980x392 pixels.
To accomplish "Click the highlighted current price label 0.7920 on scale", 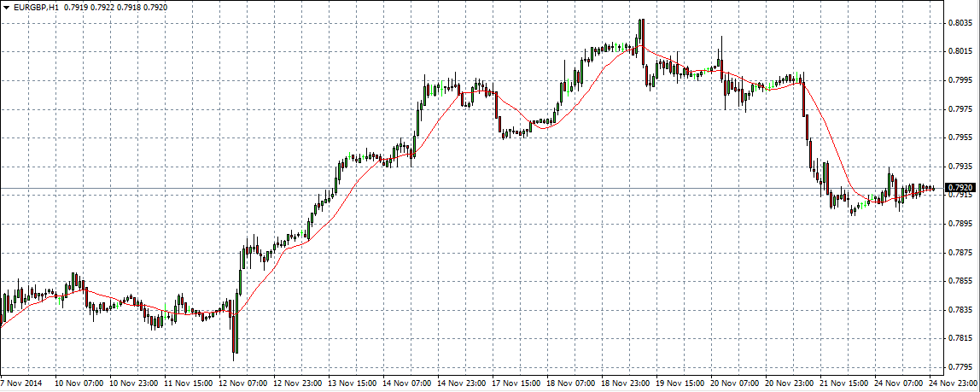I will pyautogui.click(x=960, y=188).
